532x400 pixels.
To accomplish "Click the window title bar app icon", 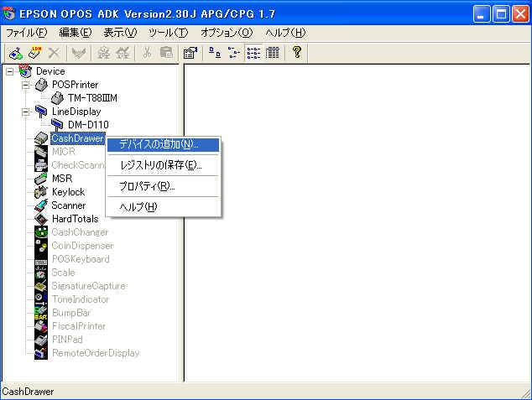I will click(x=9, y=13).
